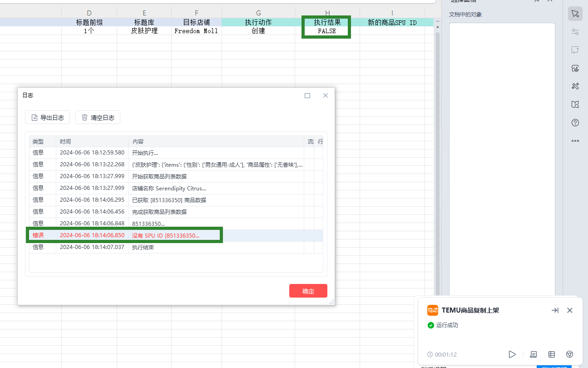Select log row containing 皮肤护理 items data
Screen dimensions: 588x368
(x=176, y=164)
